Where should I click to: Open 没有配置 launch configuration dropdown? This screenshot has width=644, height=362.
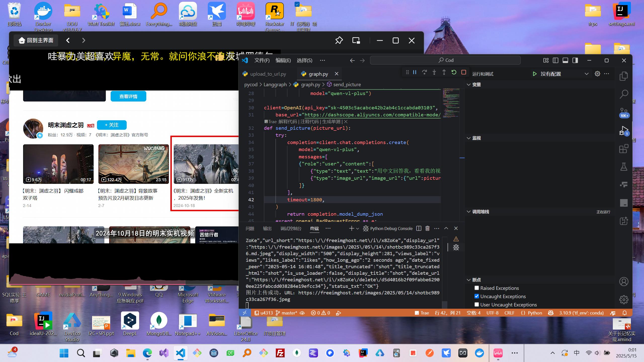(x=565, y=74)
